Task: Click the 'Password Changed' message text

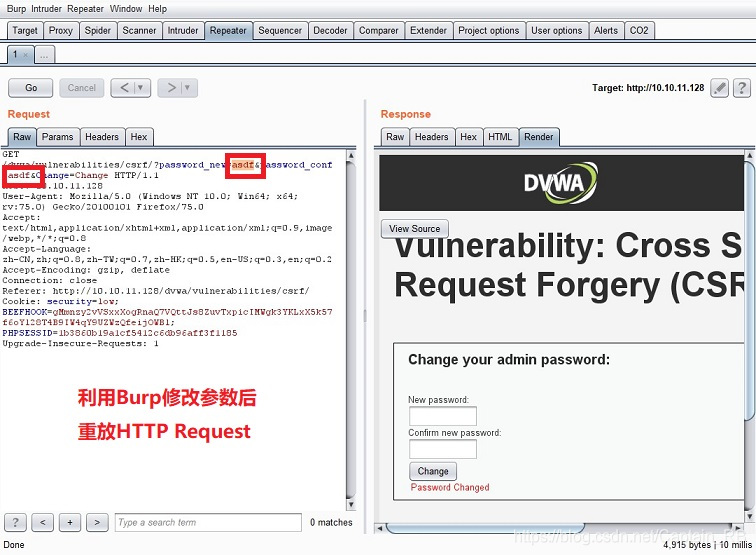Action: (x=450, y=487)
